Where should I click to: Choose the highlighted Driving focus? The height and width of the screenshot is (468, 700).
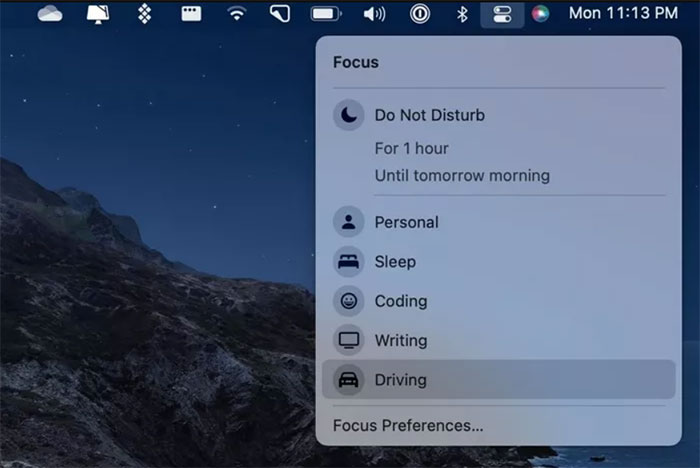click(x=400, y=380)
